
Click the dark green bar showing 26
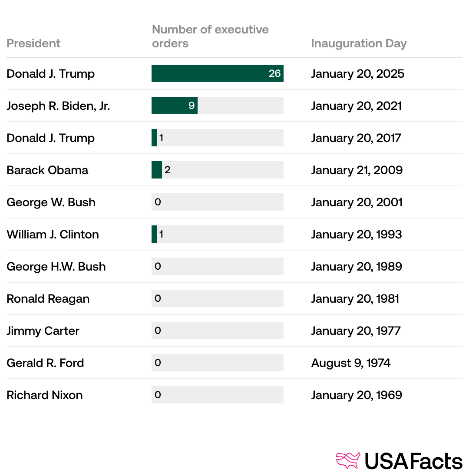click(x=217, y=73)
